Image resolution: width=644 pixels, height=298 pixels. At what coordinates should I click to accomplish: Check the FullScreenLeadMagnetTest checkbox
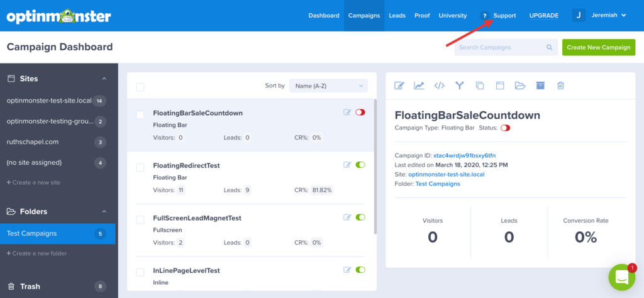(x=140, y=219)
